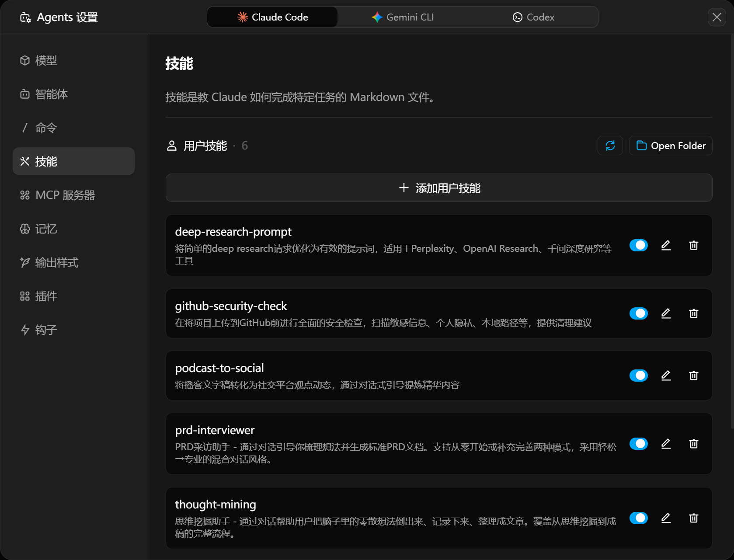Edit the thought-mining skill
This screenshot has height=560, width=734.
click(666, 518)
